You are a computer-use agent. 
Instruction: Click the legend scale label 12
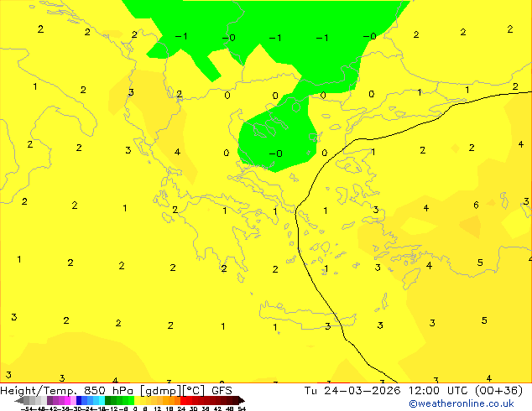click(x=158, y=408)
